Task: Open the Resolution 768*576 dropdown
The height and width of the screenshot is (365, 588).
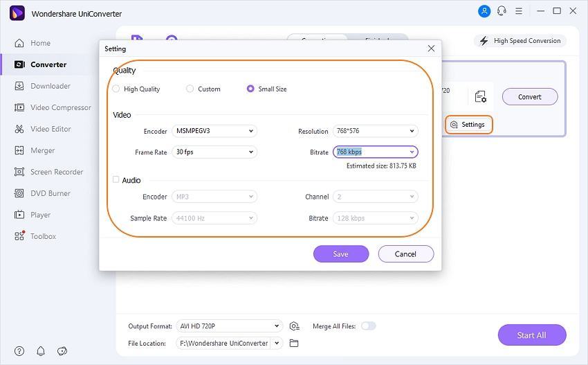Action: coord(376,131)
